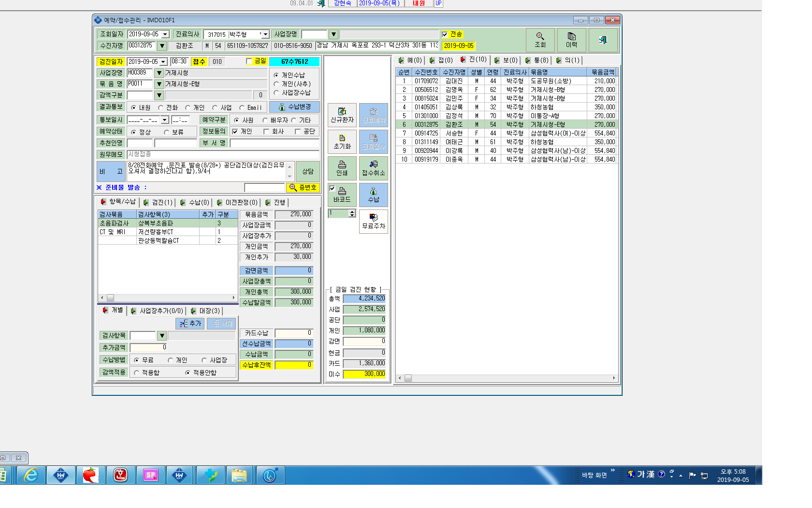The height and width of the screenshot is (508, 812).
Task: Click the 수납 payment button
Action: click(374, 195)
